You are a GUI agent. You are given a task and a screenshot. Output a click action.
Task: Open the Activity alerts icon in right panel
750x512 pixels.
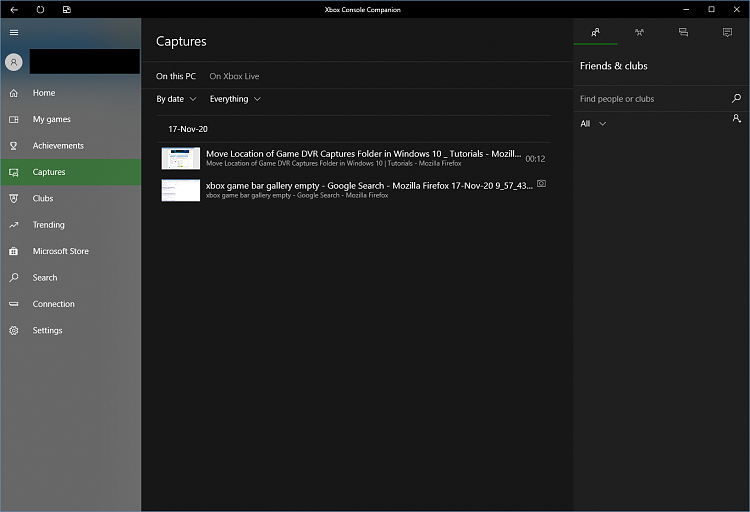tap(727, 33)
